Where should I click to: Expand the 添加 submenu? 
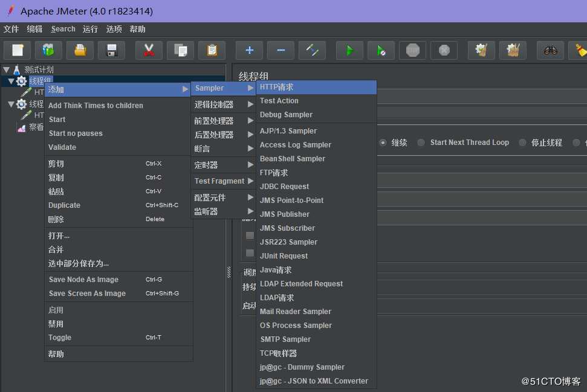coord(117,89)
